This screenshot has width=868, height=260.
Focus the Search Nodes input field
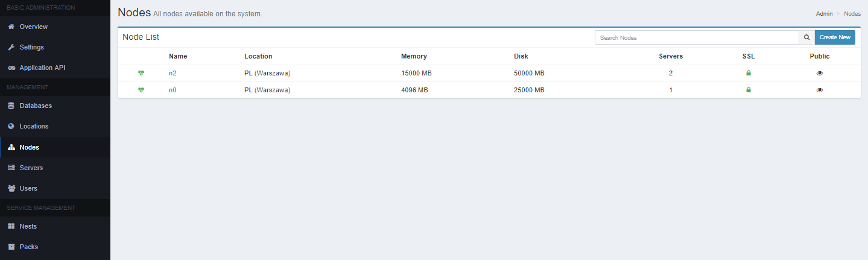click(697, 37)
